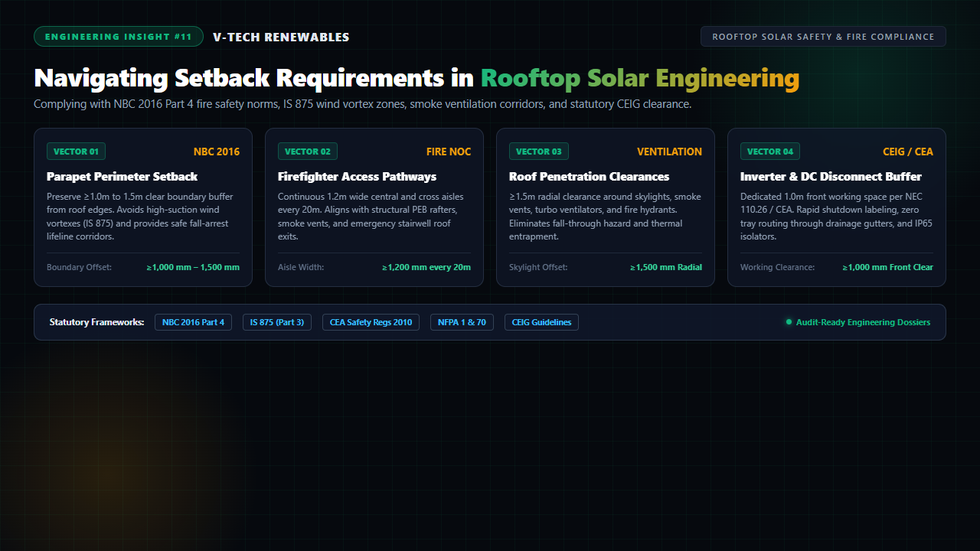Image resolution: width=980 pixels, height=551 pixels.
Task: Open the Inverter & DC Disconnect Buffer card title
Action: (831, 177)
